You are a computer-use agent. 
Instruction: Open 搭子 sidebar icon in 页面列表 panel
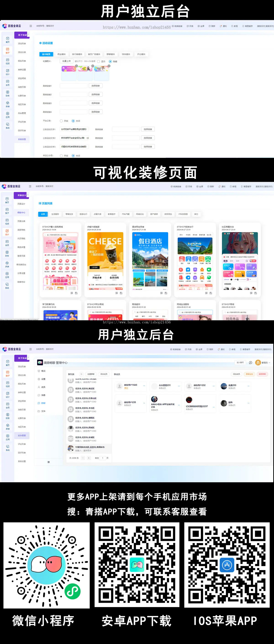[7, 211]
